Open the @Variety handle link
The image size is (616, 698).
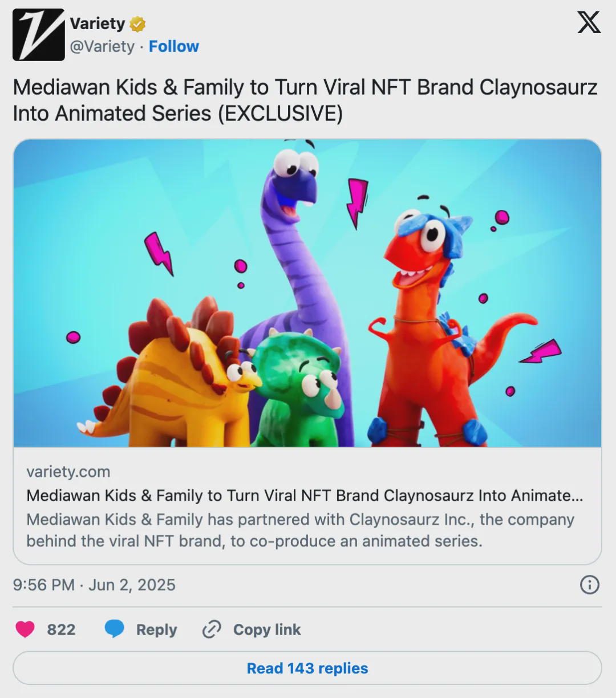102,46
